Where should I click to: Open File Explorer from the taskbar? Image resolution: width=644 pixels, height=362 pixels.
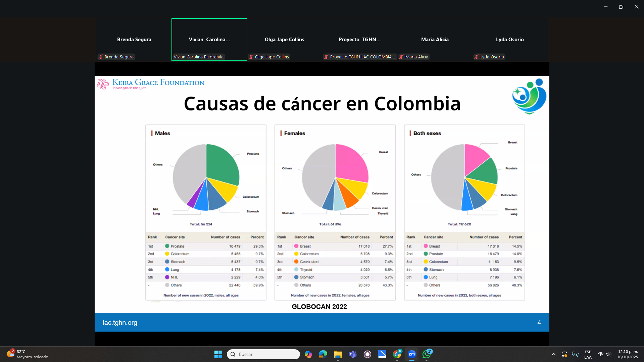tap(338, 354)
